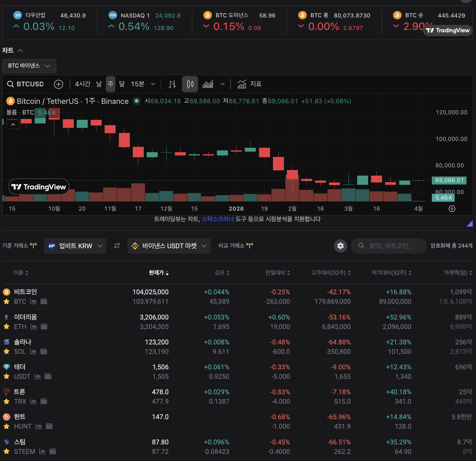
Task: Open the wallet icon in the ETH row
Action: point(44,327)
